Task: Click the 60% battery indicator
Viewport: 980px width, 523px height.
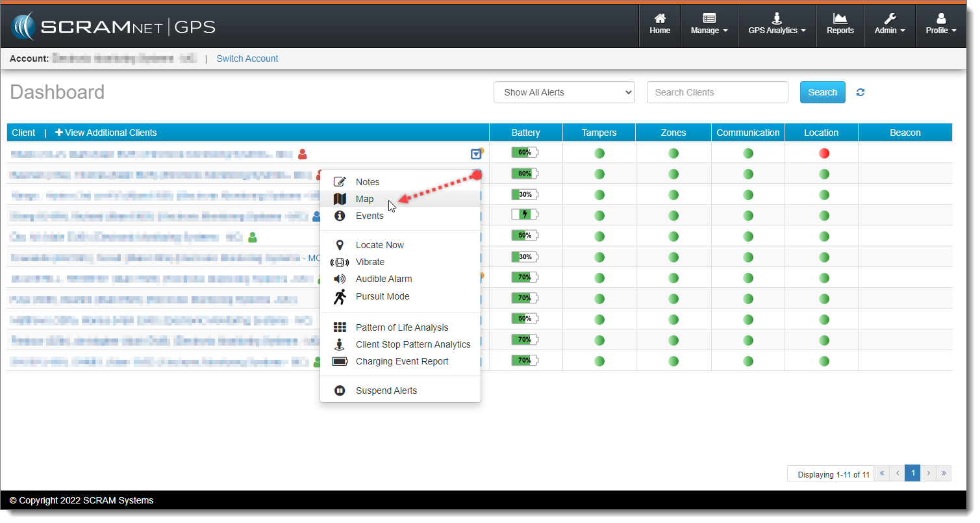Action: click(525, 153)
